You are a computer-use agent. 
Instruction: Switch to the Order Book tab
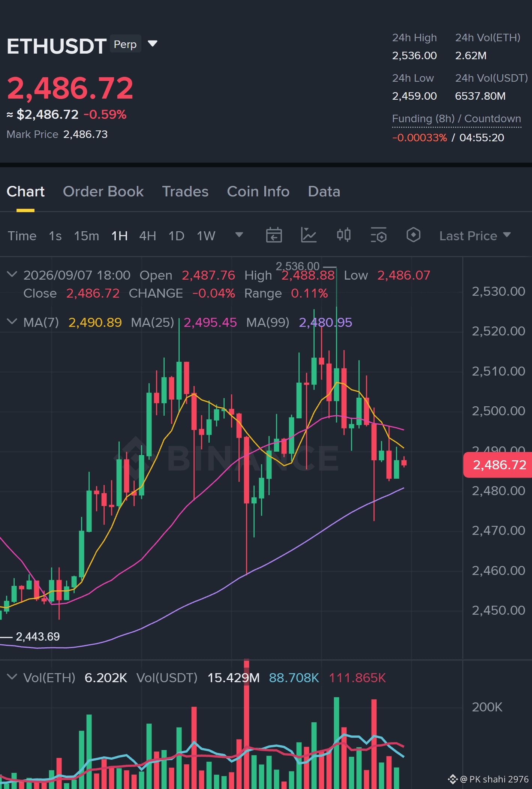(x=103, y=192)
